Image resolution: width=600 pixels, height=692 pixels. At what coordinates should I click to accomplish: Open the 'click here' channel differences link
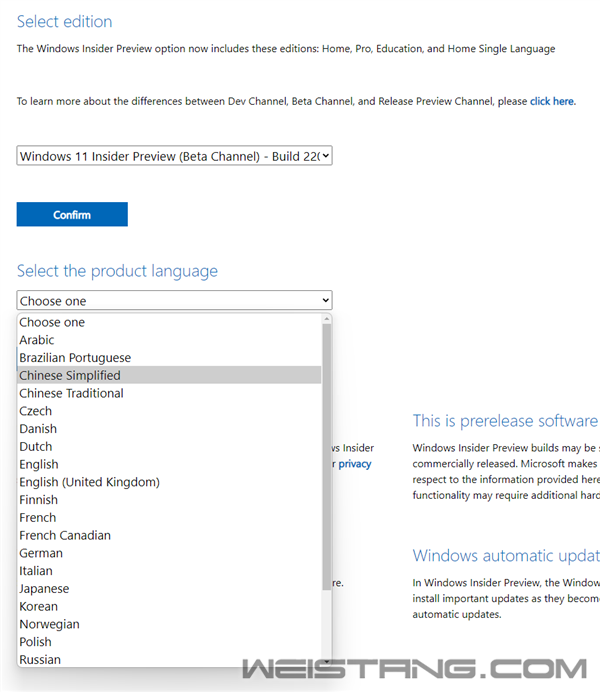551,102
